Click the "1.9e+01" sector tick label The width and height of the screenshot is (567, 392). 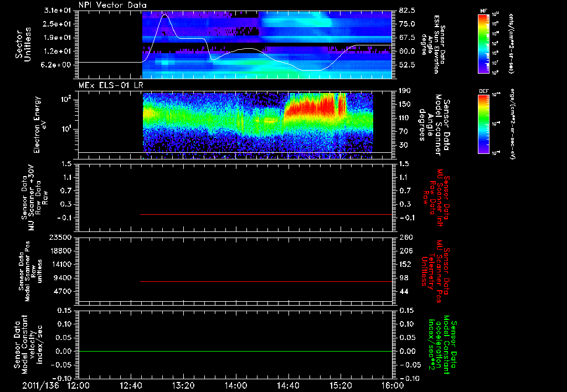coord(58,38)
